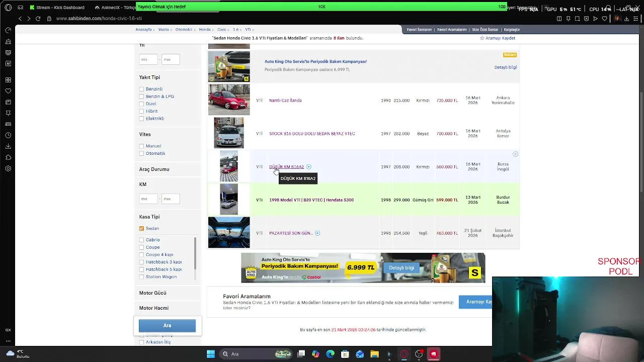The width and height of the screenshot is (644, 362).
Task: Open the Opera menu logo
Action: click(8, 8)
